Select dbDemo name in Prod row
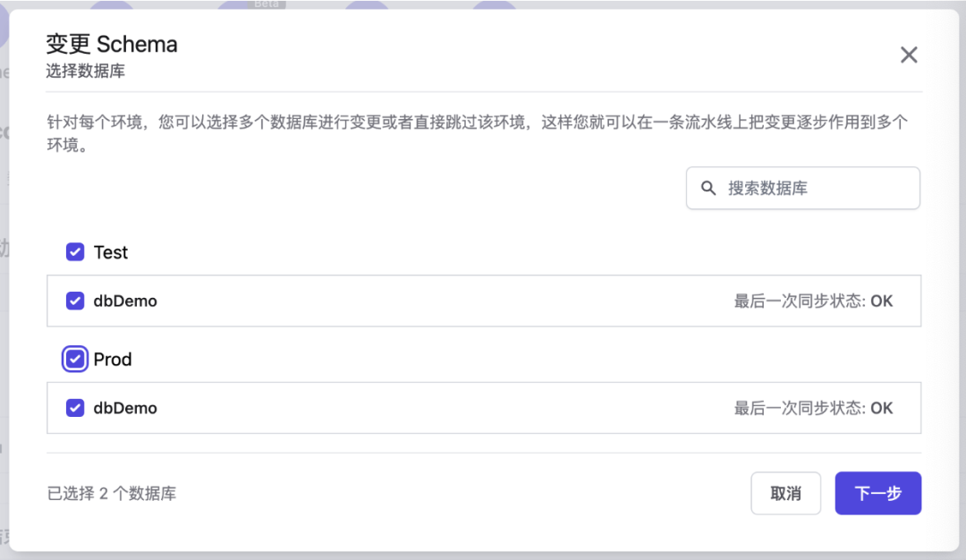966x560 pixels. tap(125, 408)
